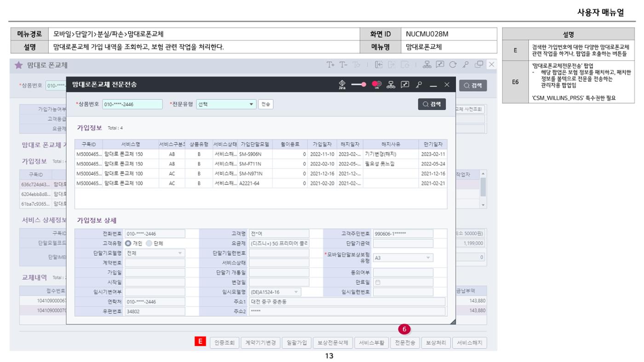Open the 단말기모델명 전체 dropdown
This screenshot has width=644, height=362.
click(155, 253)
